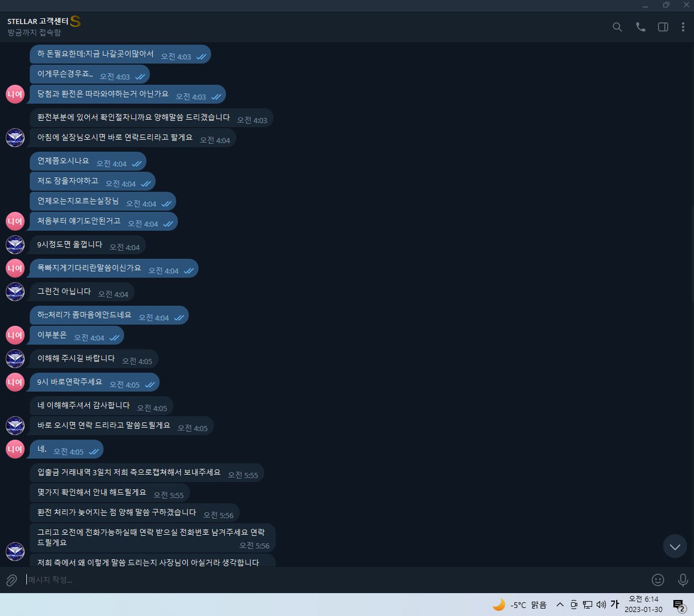Attach a file with paperclip icon

11,580
